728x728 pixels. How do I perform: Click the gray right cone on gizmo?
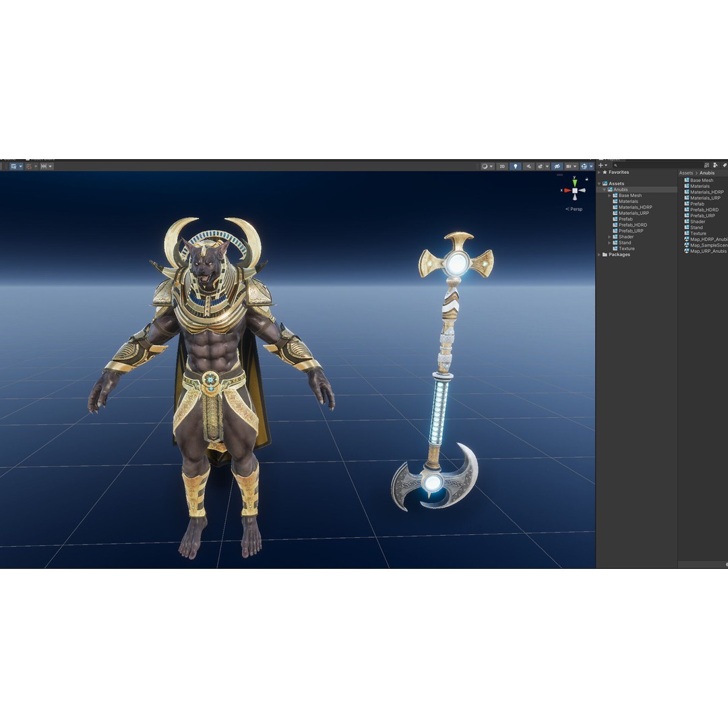pyautogui.click(x=582, y=190)
